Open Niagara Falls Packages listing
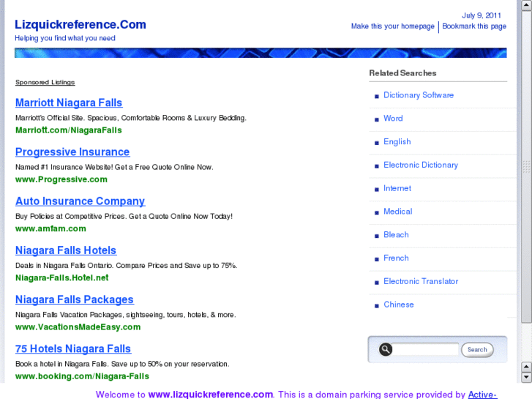532x399 pixels. click(75, 299)
